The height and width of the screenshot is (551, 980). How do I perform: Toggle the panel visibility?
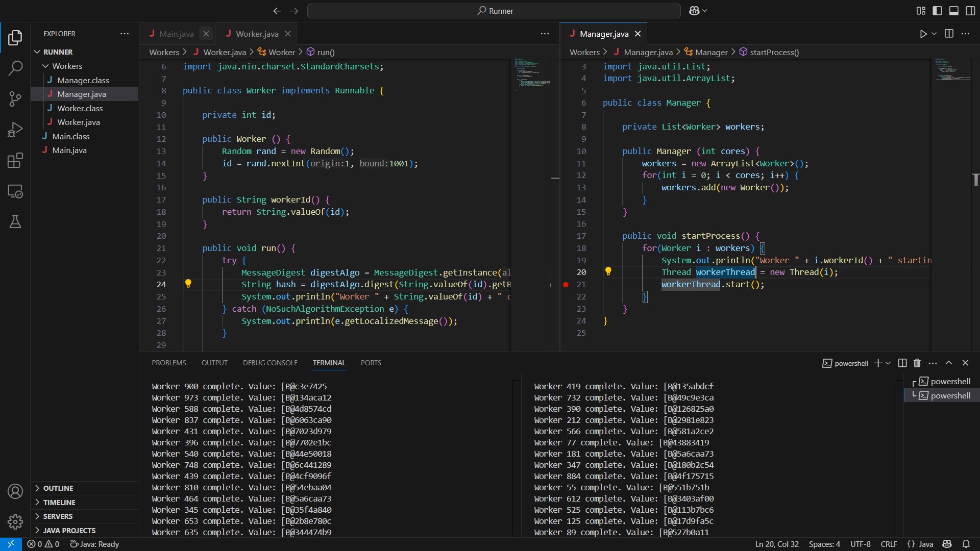pyautogui.click(x=954, y=11)
